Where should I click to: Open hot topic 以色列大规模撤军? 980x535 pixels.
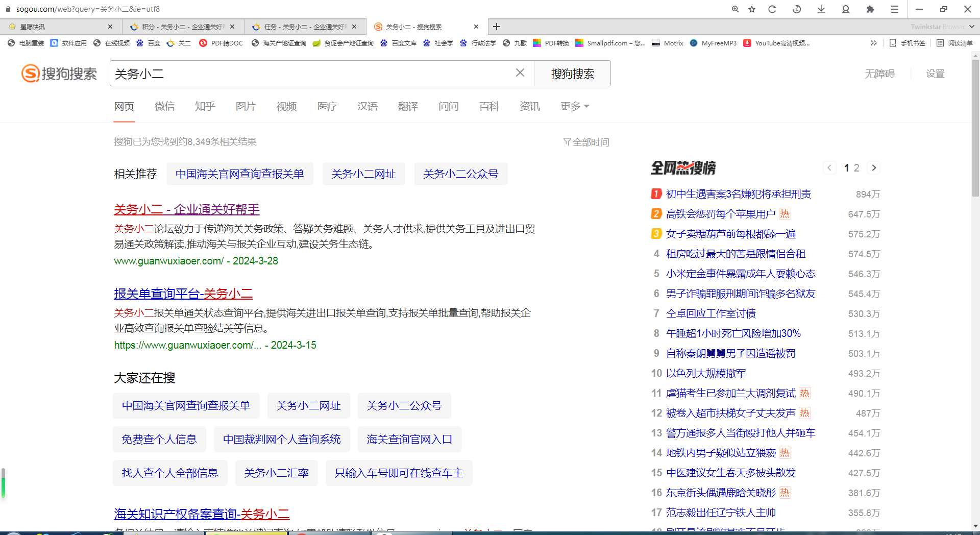706,373
